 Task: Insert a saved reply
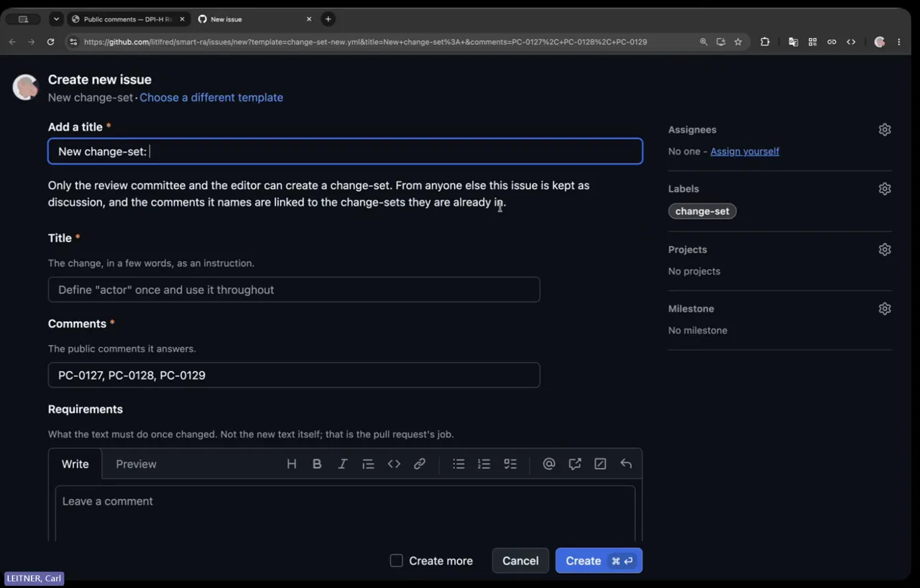pos(626,464)
